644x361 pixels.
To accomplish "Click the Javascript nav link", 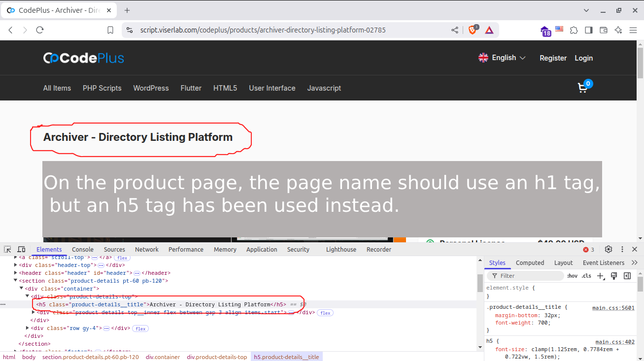I will (x=324, y=88).
